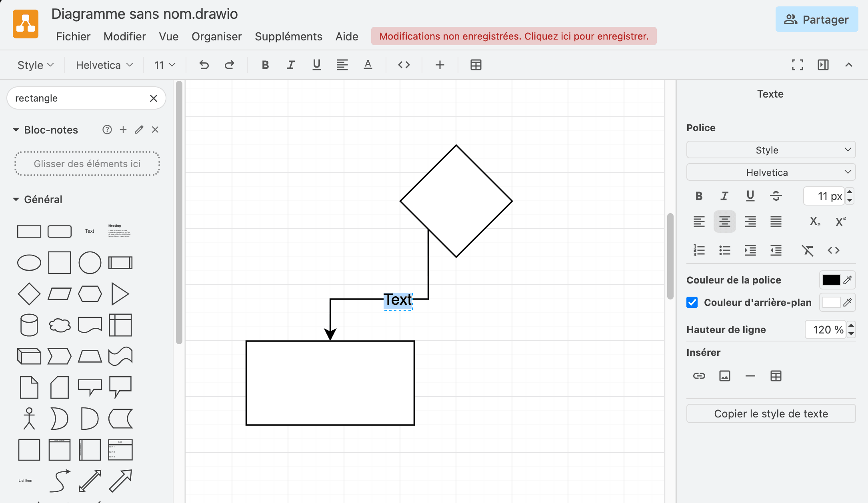Uncheck Couleur d'arrière-plan checkbox
This screenshot has width=868, height=503.
tap(692, 302)
